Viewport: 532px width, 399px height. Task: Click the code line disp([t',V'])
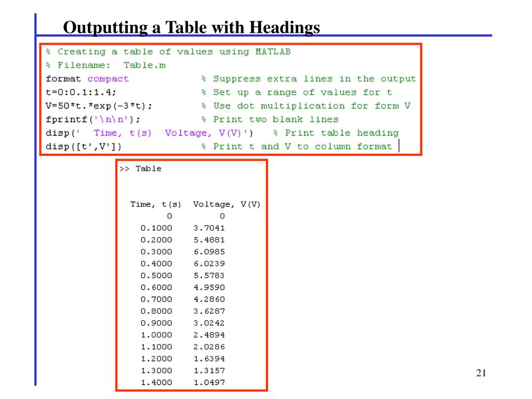click(x=84, y=147)
